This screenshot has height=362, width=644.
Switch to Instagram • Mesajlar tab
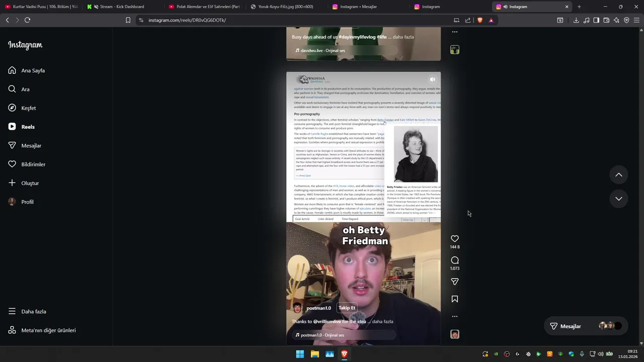pos(368,7)
